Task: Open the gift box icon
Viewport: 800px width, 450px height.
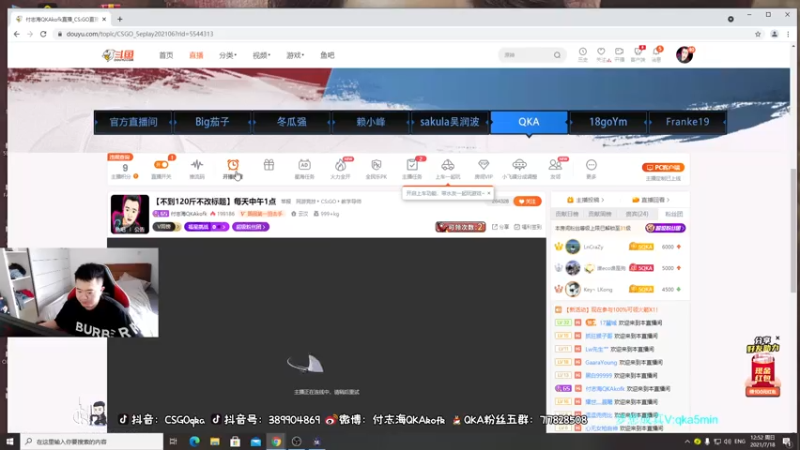Action: (269, 165)
